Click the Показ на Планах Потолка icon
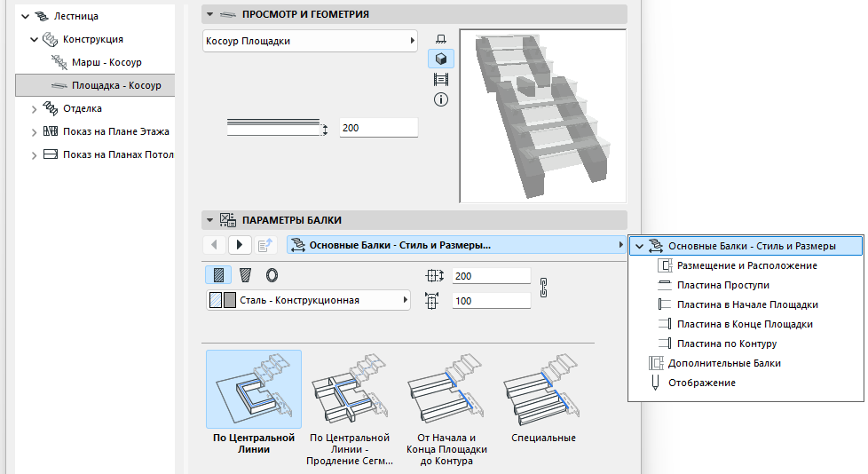 (51, 154)
